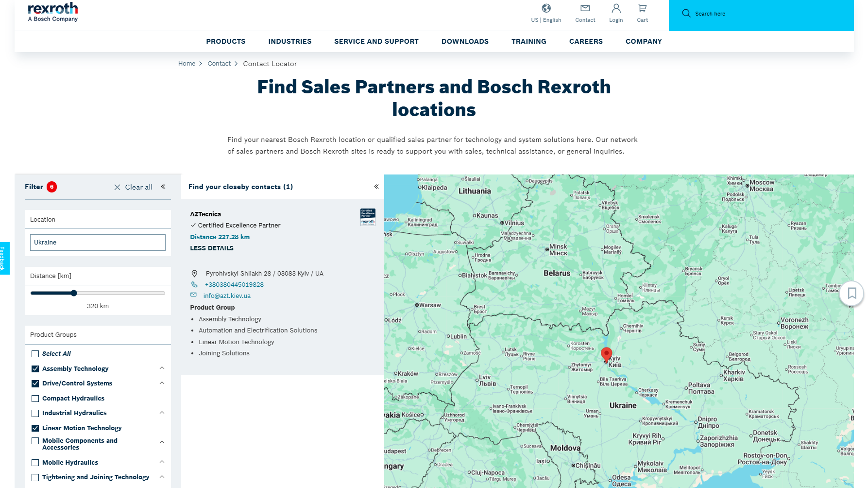
Task: Collapse the closeby contacts results panel
Action: tap(376, 187)
